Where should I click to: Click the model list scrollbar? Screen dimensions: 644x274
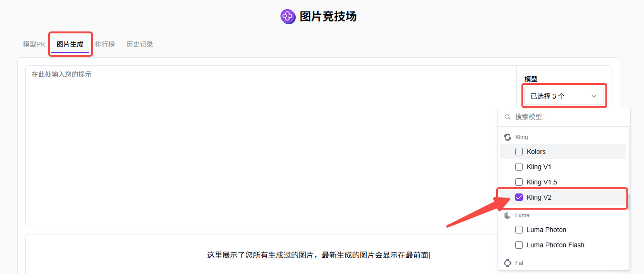click(x=629, y=202)
